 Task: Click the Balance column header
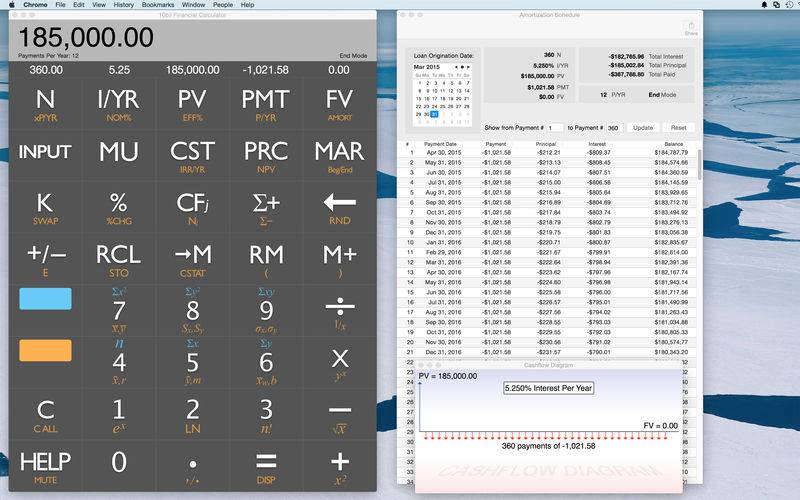click(673, 144)
